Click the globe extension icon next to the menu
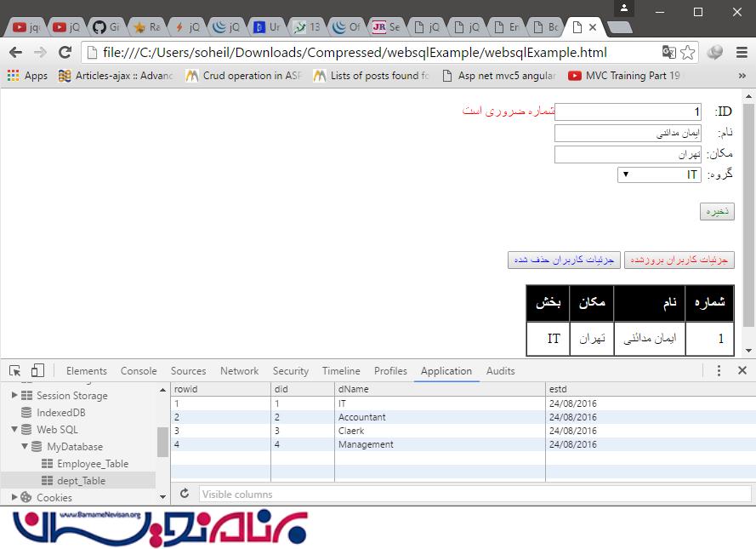This screenshot has height=549, width=756. (715, 52)
